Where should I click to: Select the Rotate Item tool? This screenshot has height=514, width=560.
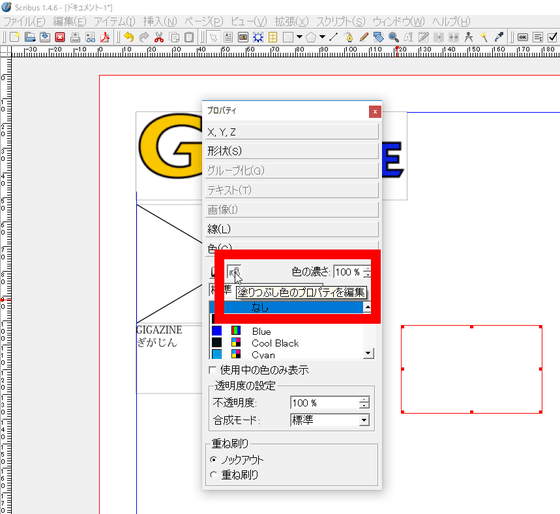pyautogui.click(x=379, y=37)
